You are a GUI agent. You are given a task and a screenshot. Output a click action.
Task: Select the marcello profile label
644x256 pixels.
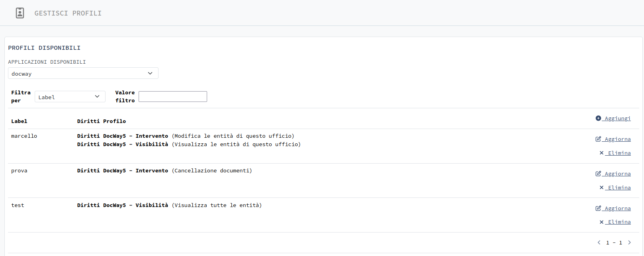pyautogui.click(x=24, y=136)
